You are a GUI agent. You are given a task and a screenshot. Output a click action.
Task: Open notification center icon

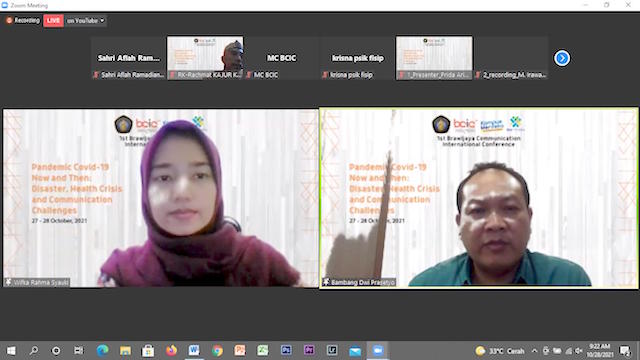click(x=624, y=351)
